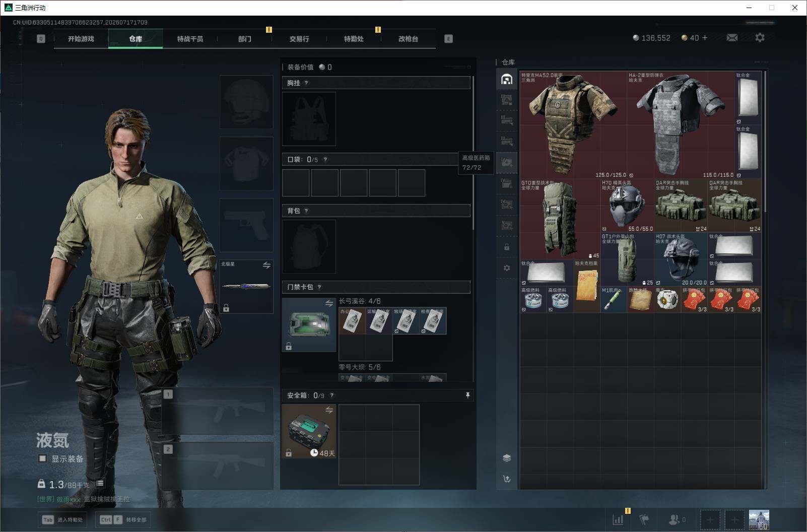807x532 pixels.
Task: Click the add currency plus icon
Action: (705, 38)
